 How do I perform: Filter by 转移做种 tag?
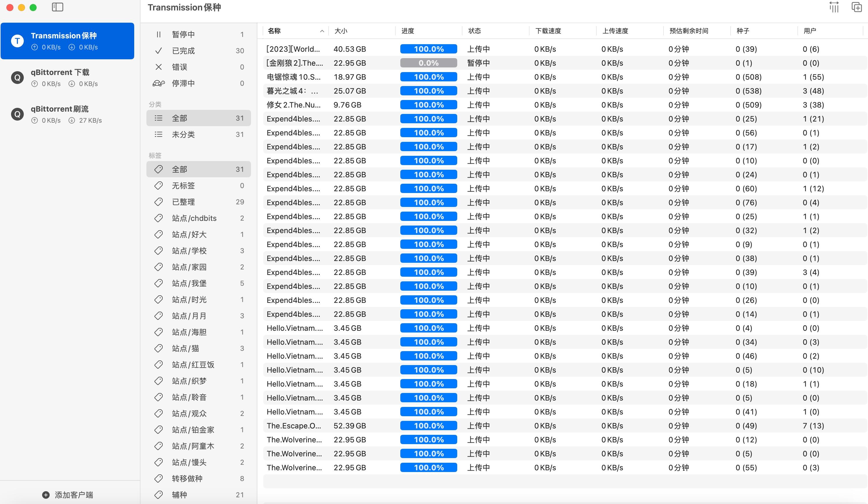[x=199, y=478]
